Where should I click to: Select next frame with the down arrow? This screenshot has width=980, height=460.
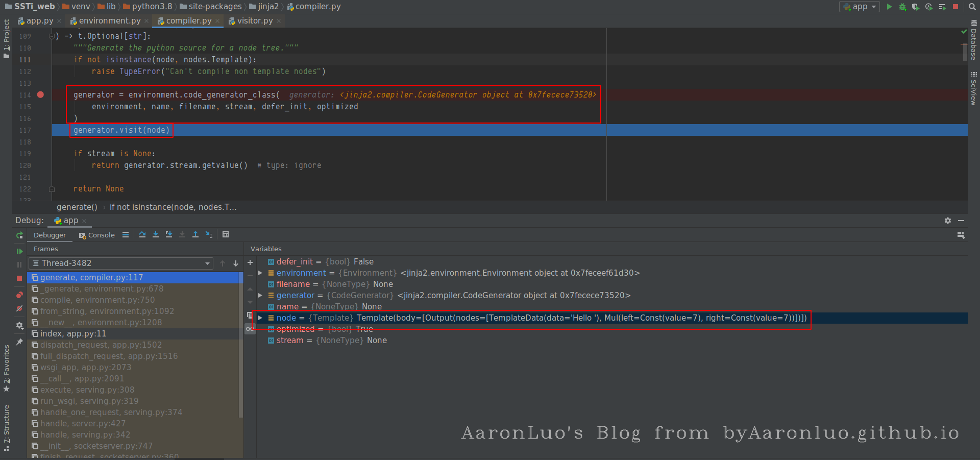(236, 263)
